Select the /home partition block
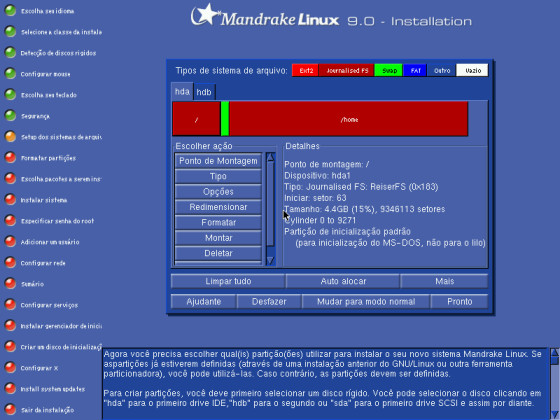Viewport: 560px width, 420px height. [349, 119]
